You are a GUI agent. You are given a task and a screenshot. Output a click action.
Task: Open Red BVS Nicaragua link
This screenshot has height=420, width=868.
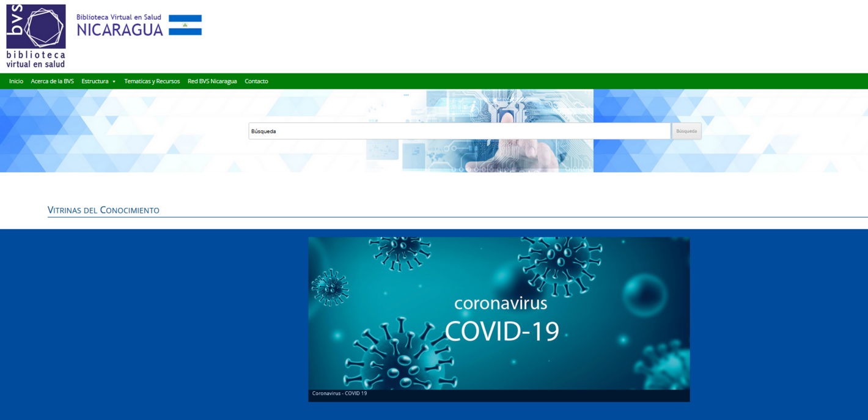pos(212,81)
